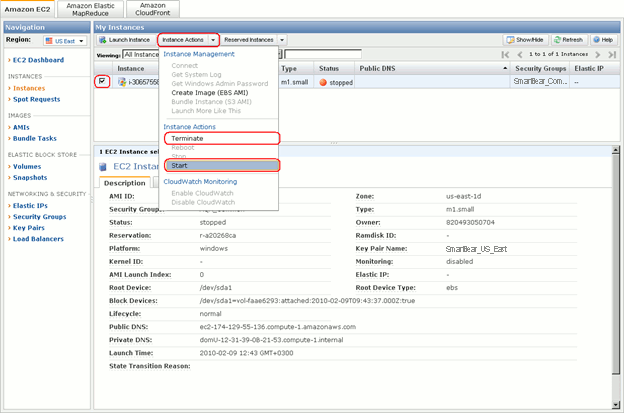Click the m1.small type cell
Screen dimensions: 625x414
tap(295, 82)
